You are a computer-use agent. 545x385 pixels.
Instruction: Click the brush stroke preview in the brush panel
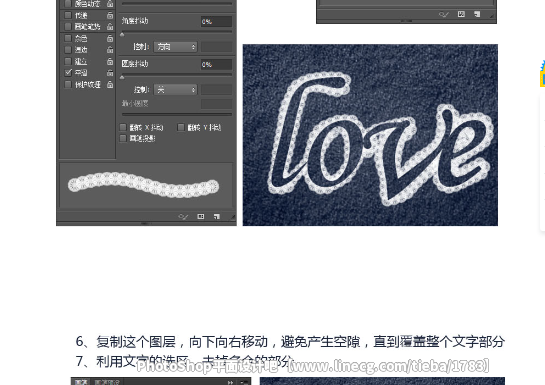pyautogui.click(x=146, y=186)
